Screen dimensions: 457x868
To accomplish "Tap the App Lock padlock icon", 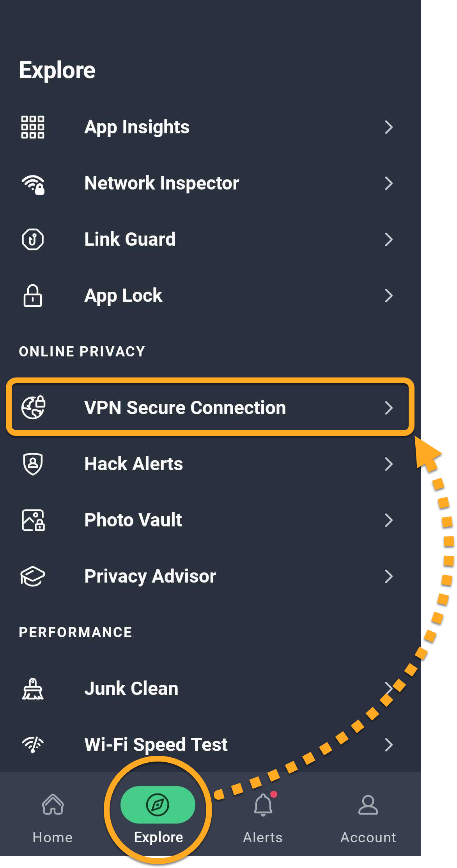I will click(33, 296).
